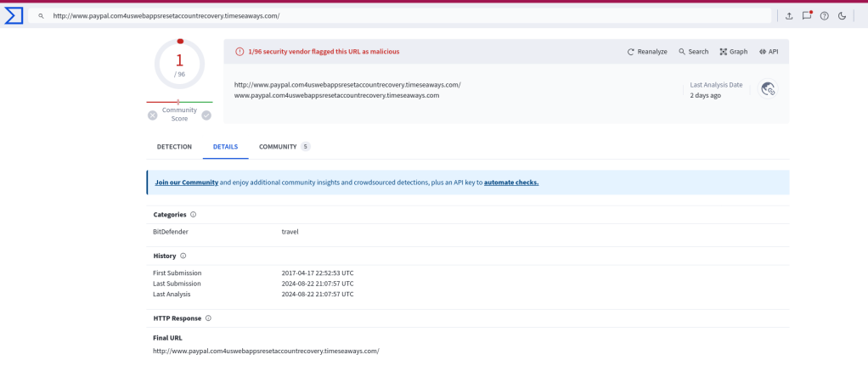
Task: Click the URL search input field
Action: click(x=408, y=16)
